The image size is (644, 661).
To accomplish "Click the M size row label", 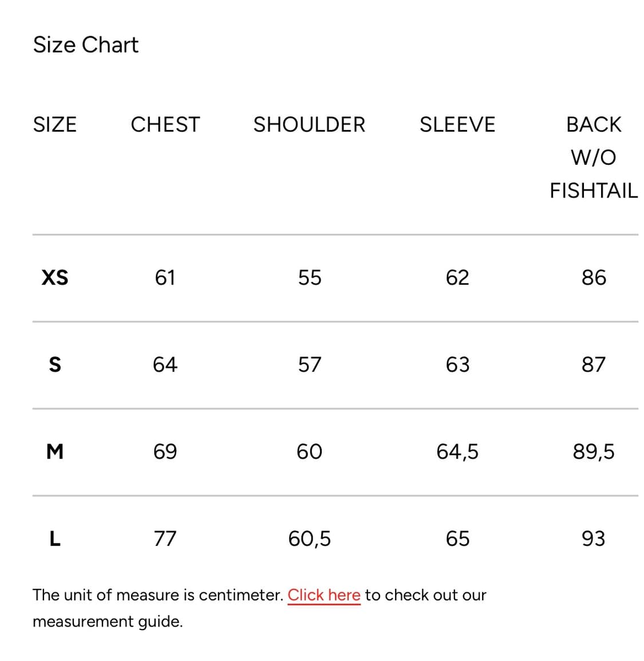I will [55, 452].
